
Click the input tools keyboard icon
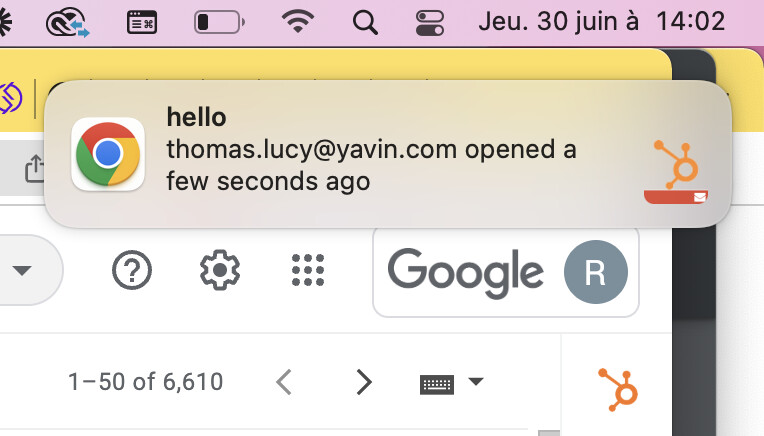pyautogui.click(x=437, y=384)
